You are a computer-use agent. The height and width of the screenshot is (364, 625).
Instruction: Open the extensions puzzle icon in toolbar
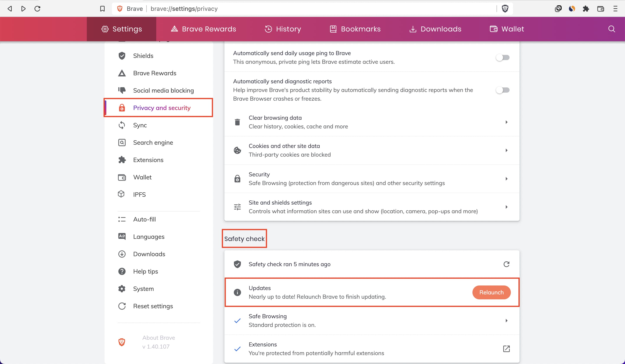pos(586,9)
